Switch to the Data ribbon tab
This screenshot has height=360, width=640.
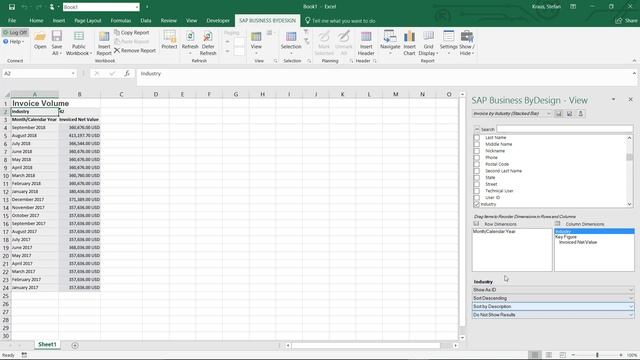click(x=146, y=20)
